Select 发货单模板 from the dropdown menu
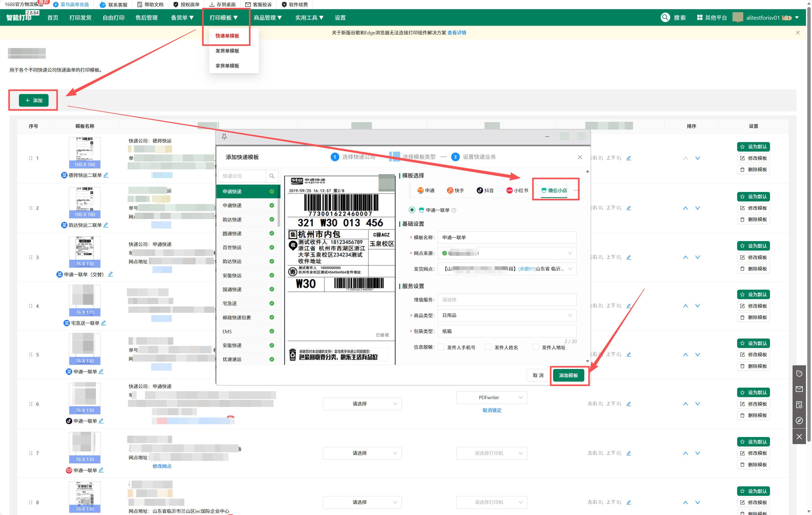Viewport: 812px width, 515px height. (x=227, y=51)
